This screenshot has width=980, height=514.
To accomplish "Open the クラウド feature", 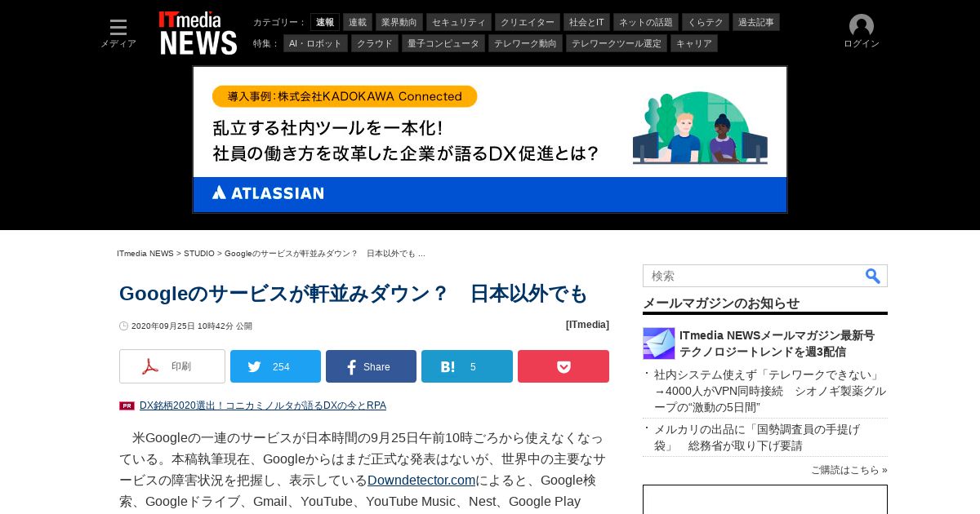I will tap(375, 43).
